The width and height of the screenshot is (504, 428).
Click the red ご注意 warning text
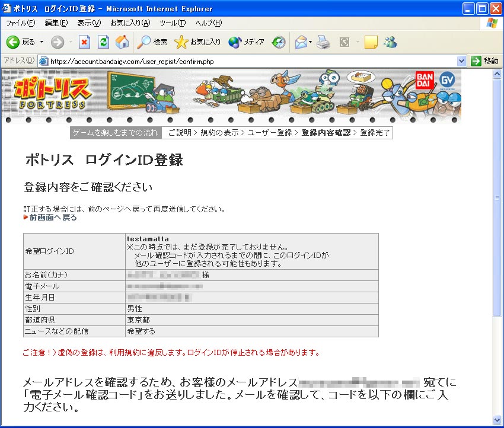pos(171,353)
